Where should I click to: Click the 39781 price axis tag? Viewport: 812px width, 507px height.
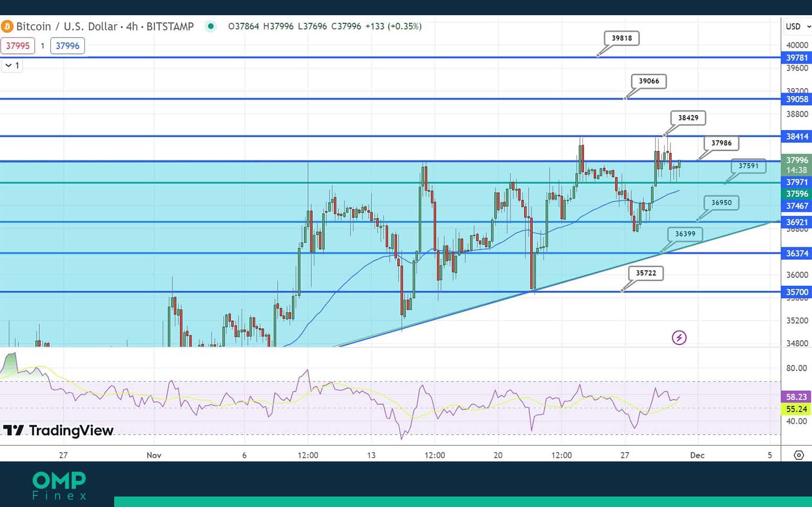(x=796, y=58)
